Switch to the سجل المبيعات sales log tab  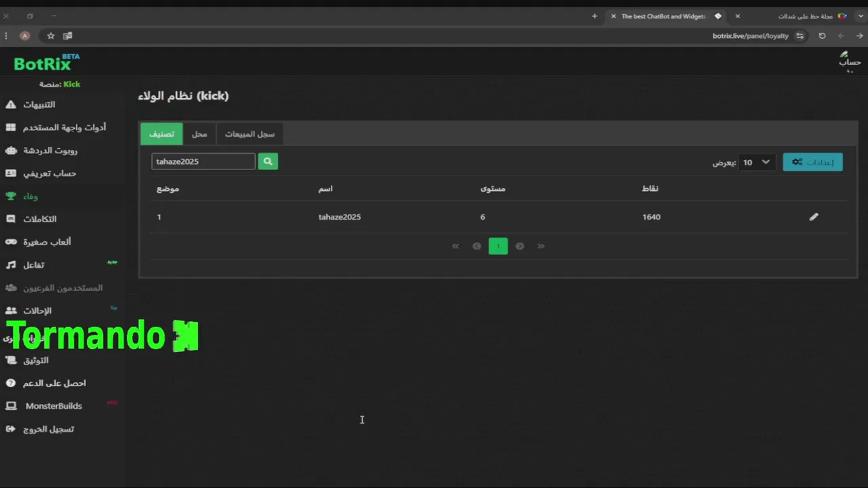250,134
